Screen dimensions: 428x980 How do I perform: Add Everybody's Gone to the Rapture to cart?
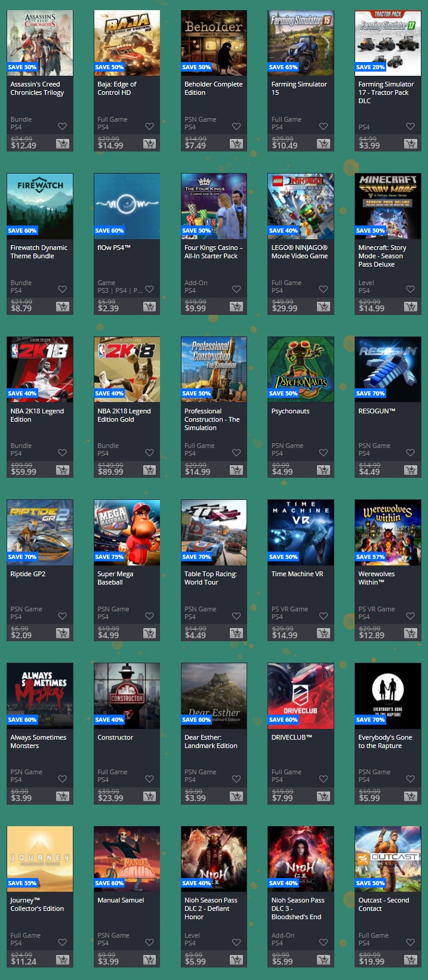coord(411,796)
